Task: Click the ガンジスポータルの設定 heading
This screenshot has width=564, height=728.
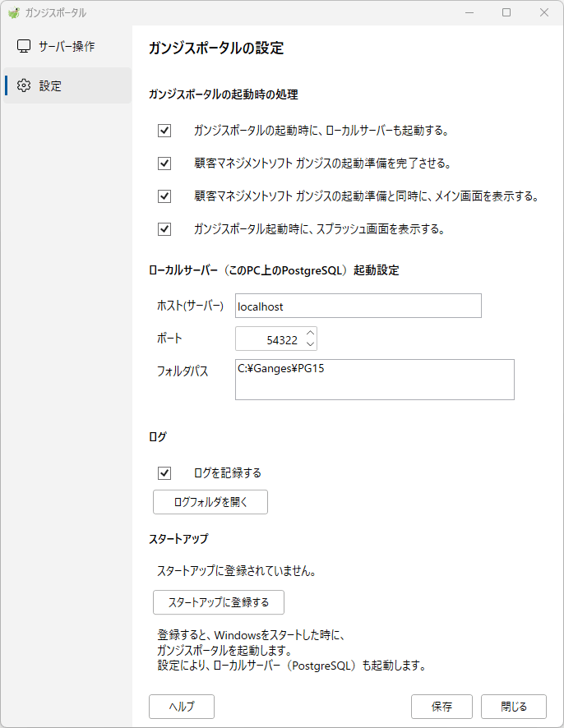Action: click(x=216, y=48)
